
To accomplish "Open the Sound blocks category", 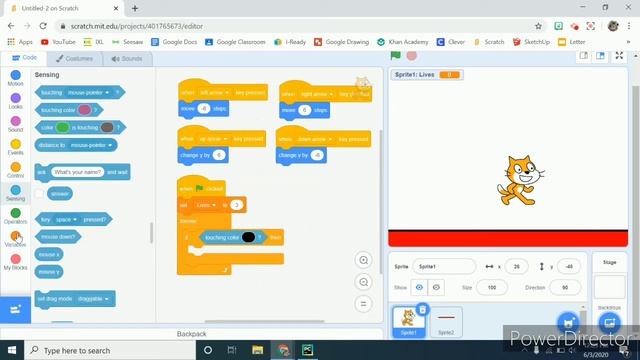I will [x=16, y=124].
